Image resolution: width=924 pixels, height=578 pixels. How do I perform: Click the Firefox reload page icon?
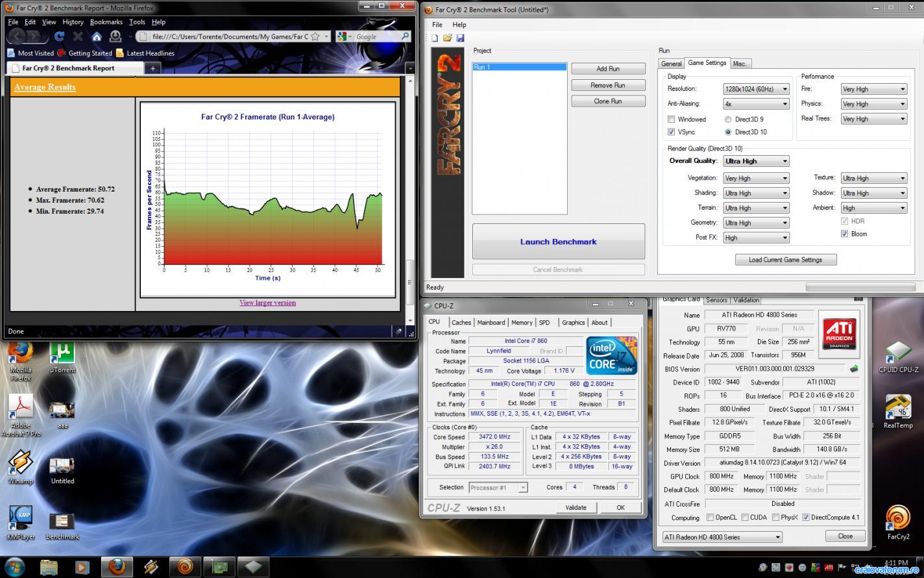[60, 37]
